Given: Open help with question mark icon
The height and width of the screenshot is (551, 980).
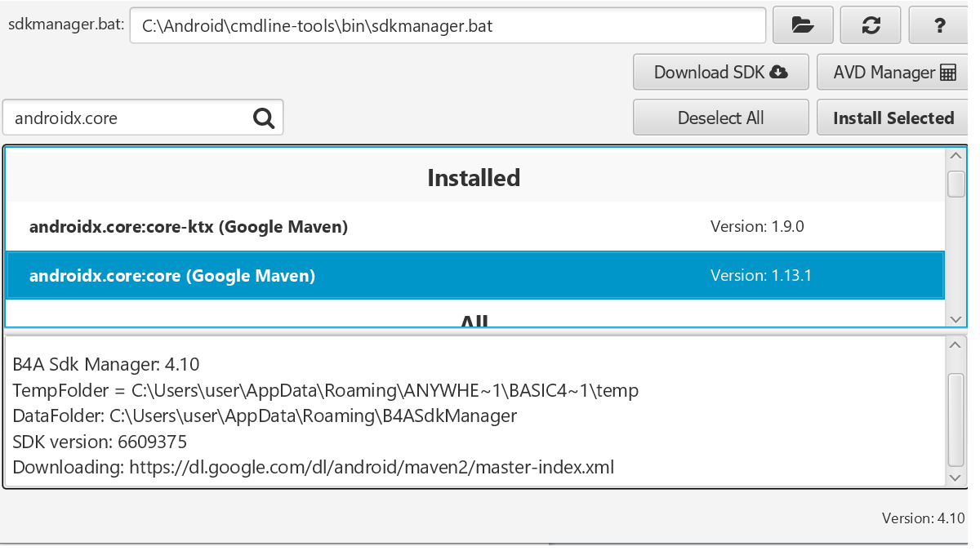Looking at the screenshot, I should 939,25.
